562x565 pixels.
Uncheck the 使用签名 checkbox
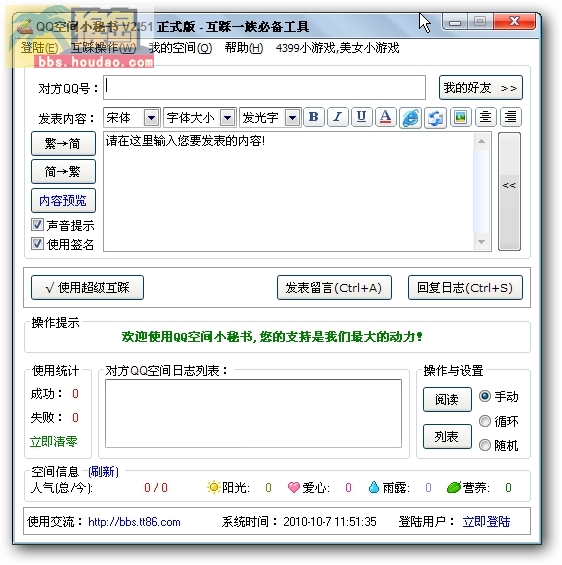pyautogui.click(x=37, y=244)
